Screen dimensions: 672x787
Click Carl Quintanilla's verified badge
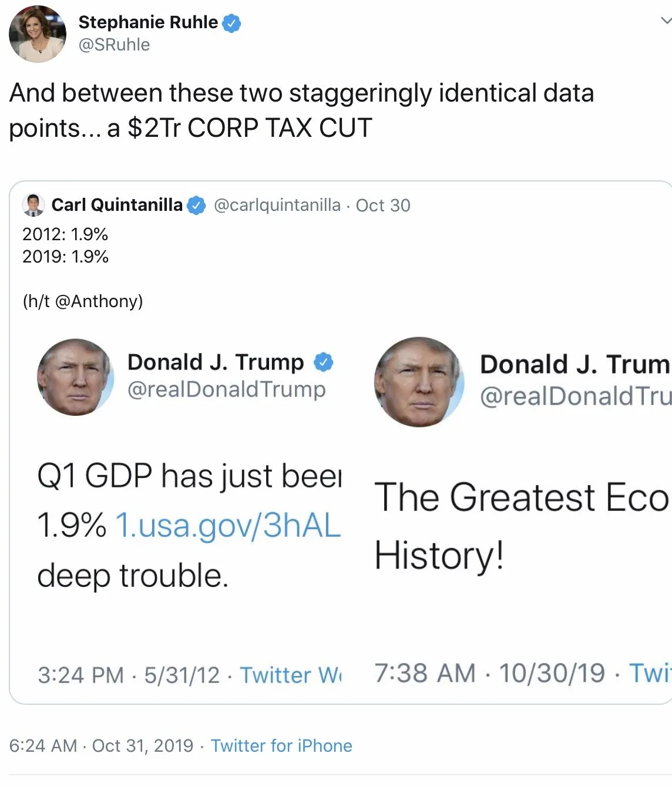click(197, 206)
